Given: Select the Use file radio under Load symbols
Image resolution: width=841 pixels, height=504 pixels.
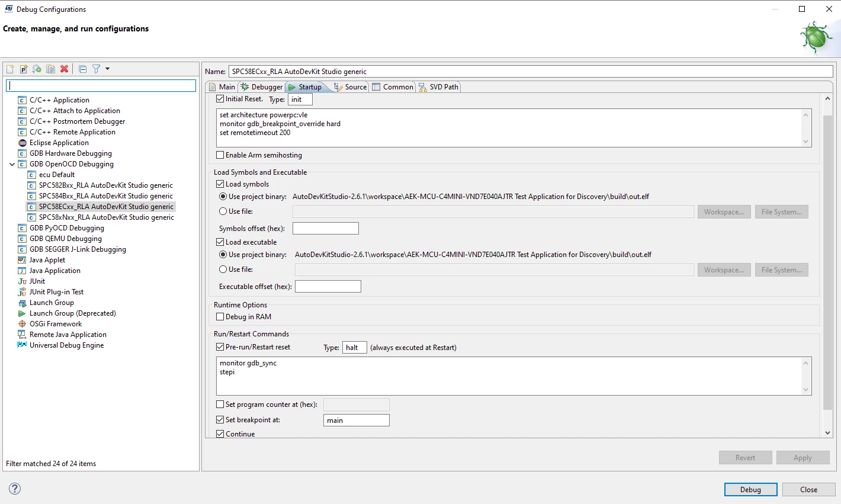Looking at the screenshot, I should 223,211.
